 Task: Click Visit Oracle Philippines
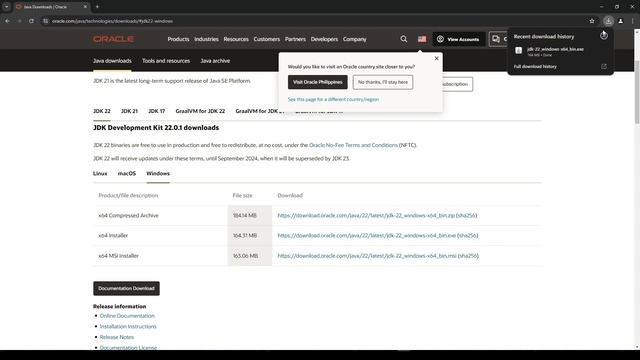pos(318,82)
